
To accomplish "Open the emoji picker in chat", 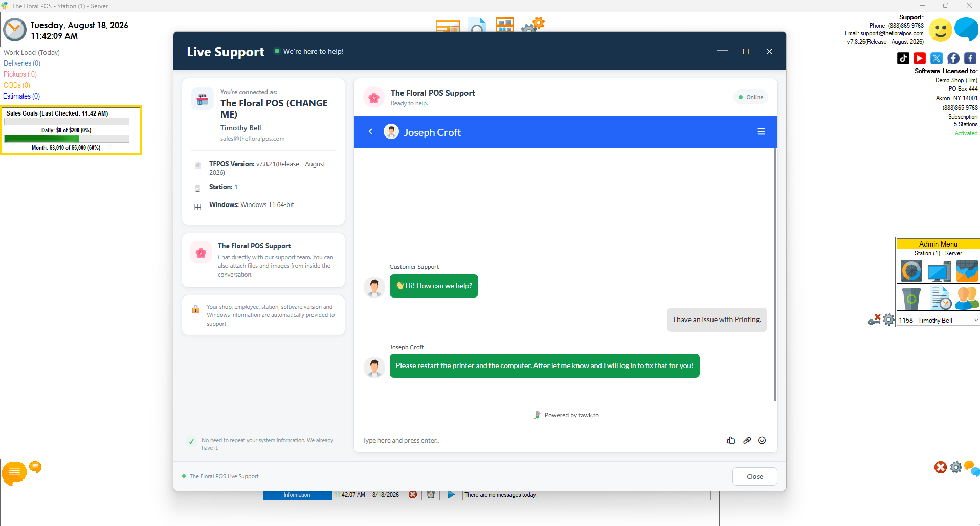I will [762, 440].
